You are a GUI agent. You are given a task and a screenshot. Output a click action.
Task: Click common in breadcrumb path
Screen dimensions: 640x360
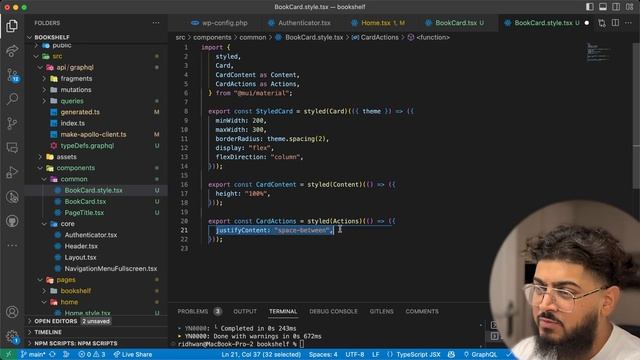[x=253, y=37]
